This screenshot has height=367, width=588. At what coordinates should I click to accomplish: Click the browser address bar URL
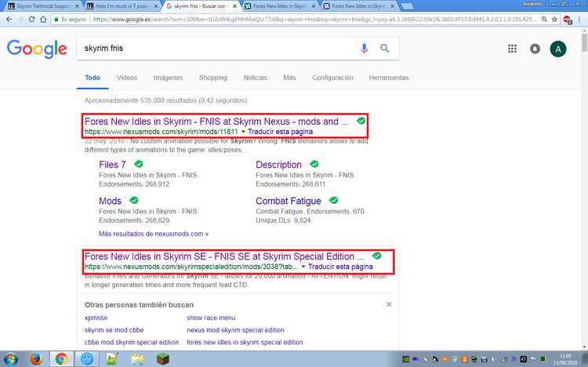pyautogui.click(x=315, y=19)
